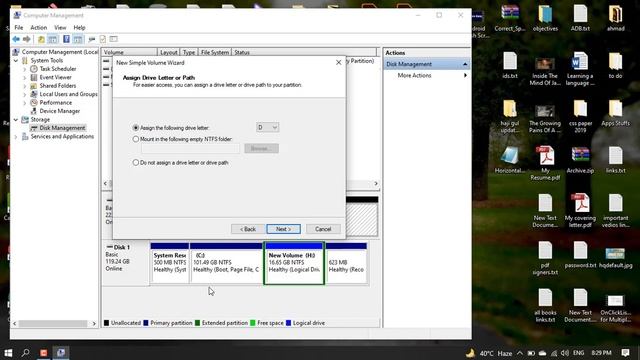The height and width of the screenshot is (360, 640).
Task: Expand the Event Viewer node
Action: (24, 77)
